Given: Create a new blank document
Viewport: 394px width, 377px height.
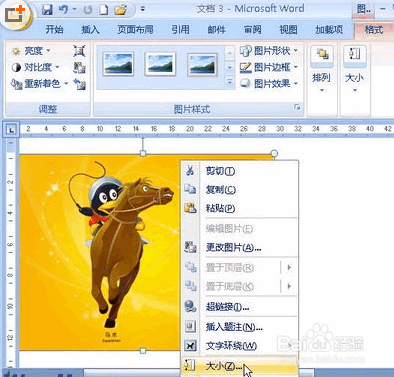Looking at the screenshot, I should [x=104, y=10].
